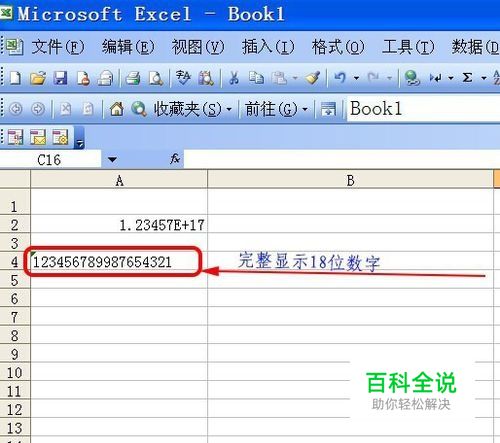Open the 数据 menu
Image resolution: width=500 pixels, height=443 pixels.
click(x=476, y=47)
